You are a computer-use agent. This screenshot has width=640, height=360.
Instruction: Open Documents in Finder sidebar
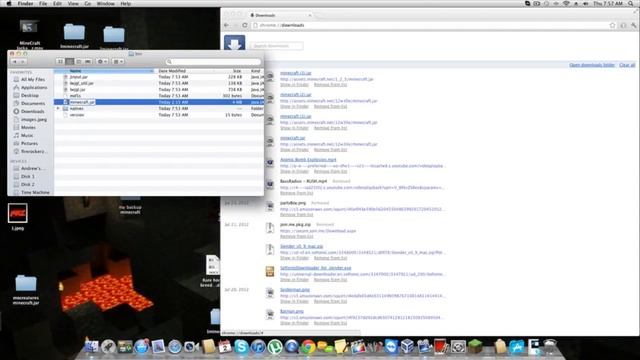tap(29, 104)
